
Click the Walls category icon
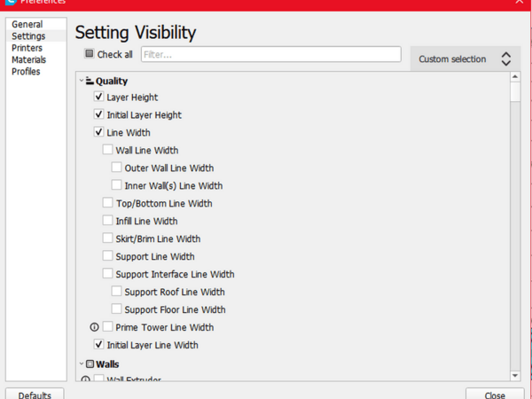(x=90, y=364)
